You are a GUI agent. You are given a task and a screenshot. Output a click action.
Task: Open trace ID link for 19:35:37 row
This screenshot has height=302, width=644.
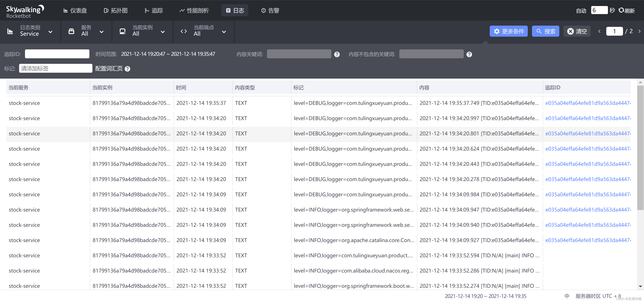pyautogui.click(x=588, y=103)
